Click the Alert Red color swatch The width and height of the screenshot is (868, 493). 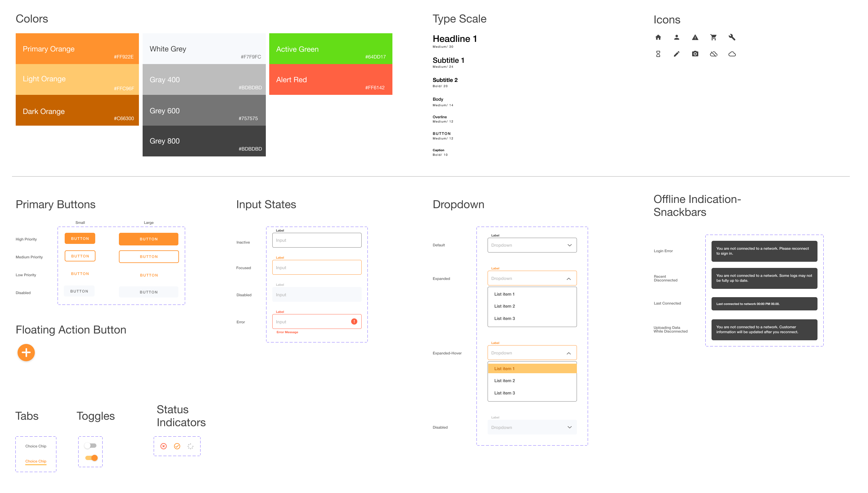click(331, 79)
